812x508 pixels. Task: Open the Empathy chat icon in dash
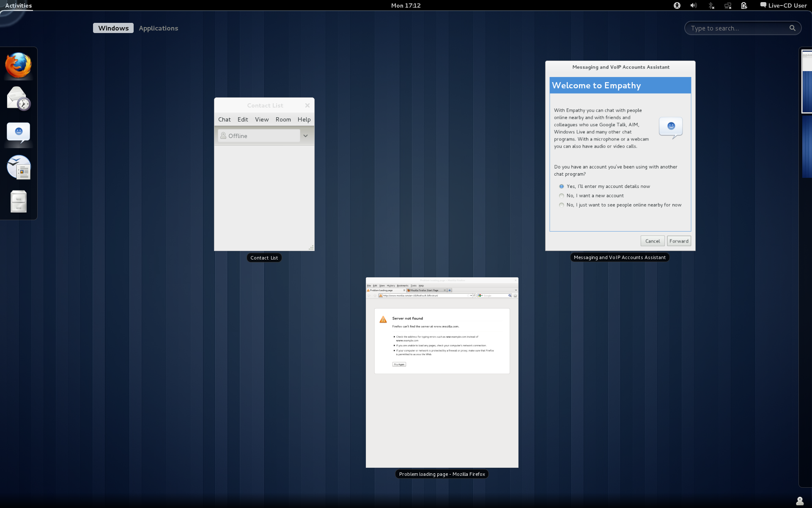(x=18, y=133)
